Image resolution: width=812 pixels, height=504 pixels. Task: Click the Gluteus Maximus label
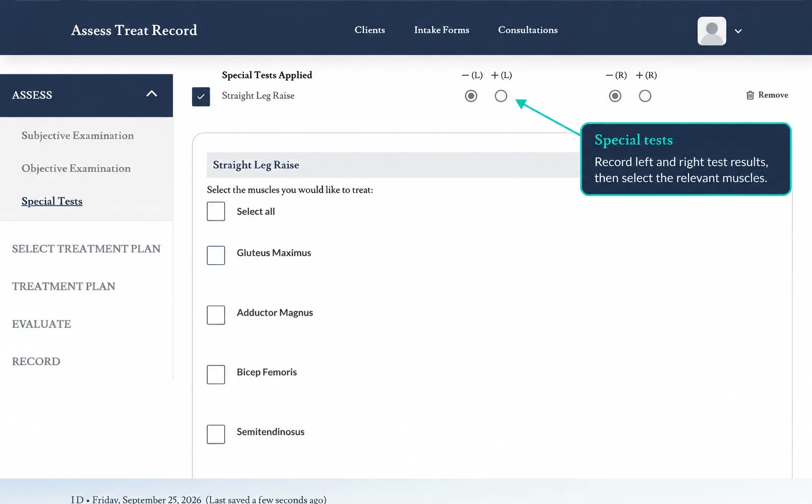pos(274,253)
